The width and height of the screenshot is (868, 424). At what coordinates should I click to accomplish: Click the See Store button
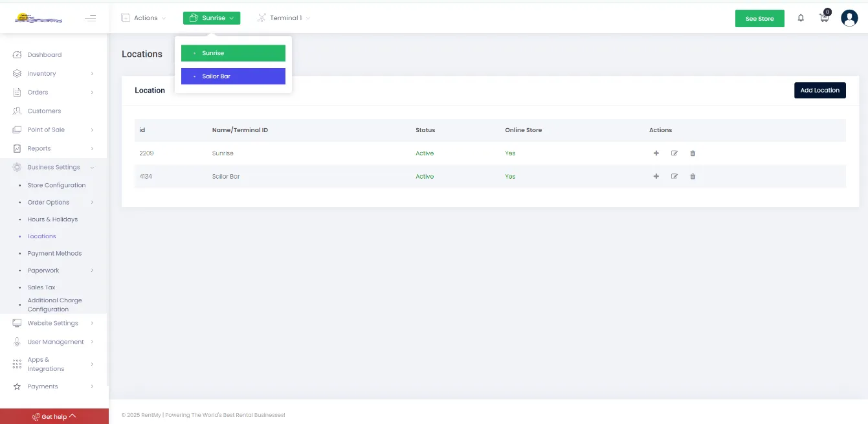click(759, 18)
